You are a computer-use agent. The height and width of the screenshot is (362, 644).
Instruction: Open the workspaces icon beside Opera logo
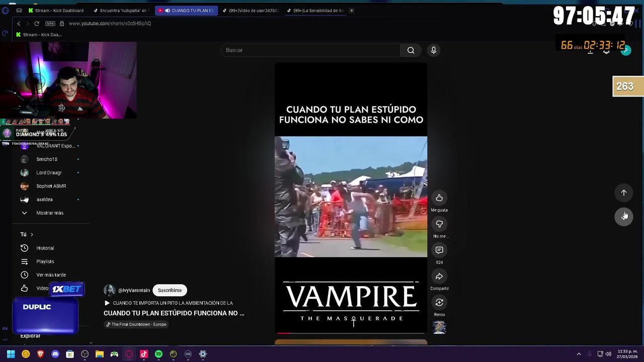point(19,11)
